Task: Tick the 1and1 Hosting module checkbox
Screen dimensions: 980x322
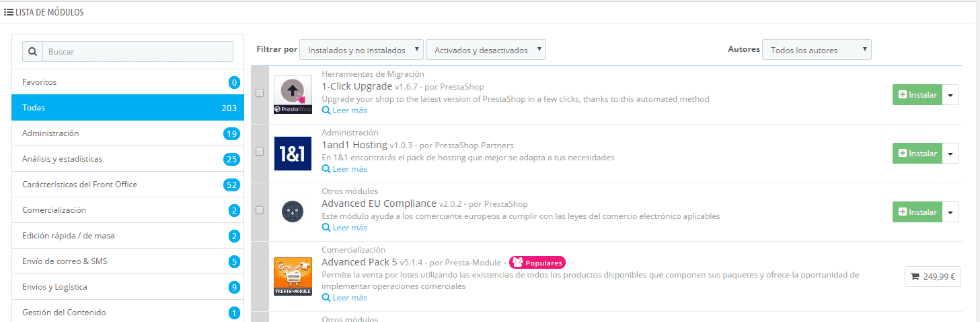Action: 260,152
